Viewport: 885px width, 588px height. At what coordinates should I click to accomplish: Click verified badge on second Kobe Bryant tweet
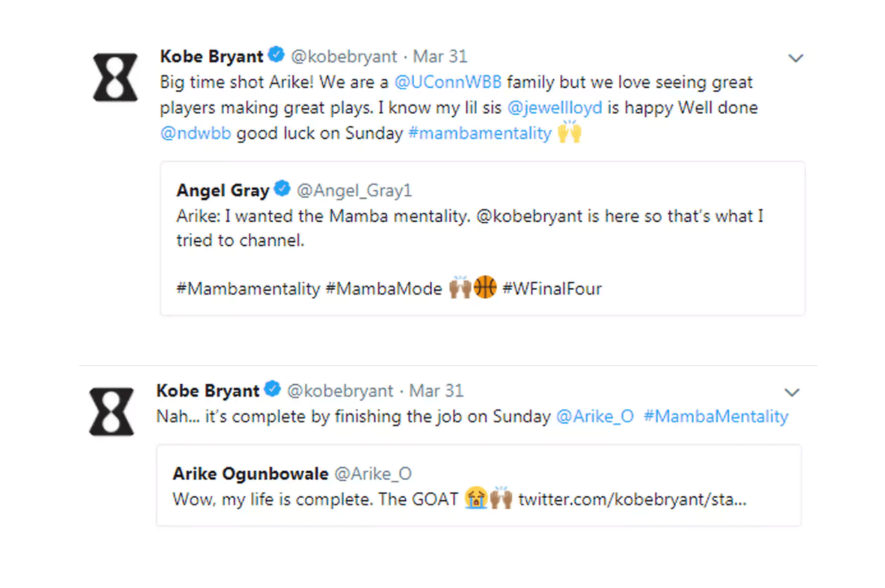273,390
